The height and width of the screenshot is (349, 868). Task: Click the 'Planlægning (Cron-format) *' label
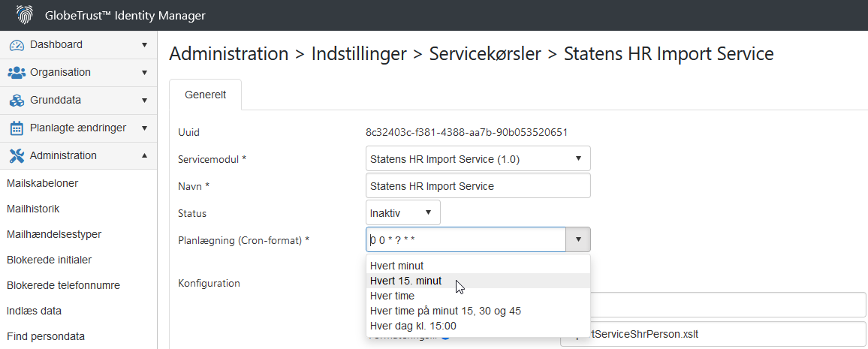click(x=243, y=241)
